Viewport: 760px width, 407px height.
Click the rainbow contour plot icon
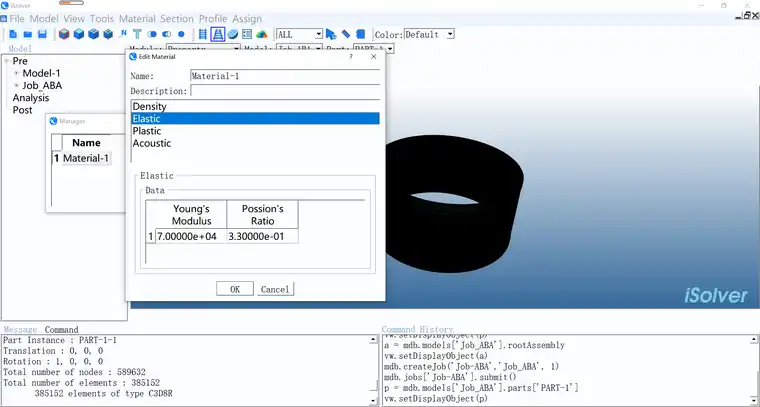262,34
